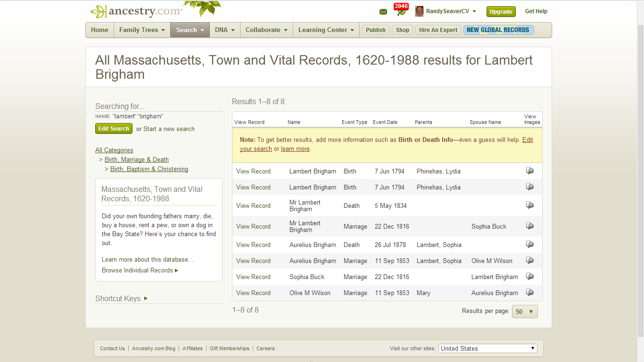Click the Spouse Name column header
The width and height of the screenshot is (644, 362).
tap(485, 122)
